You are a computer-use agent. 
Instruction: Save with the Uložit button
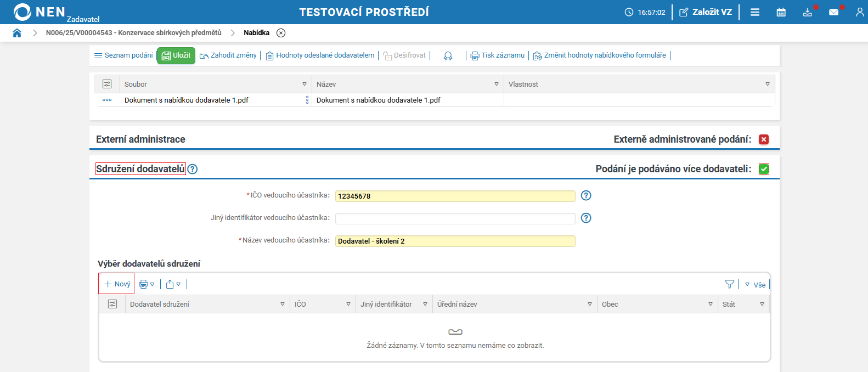176,55
